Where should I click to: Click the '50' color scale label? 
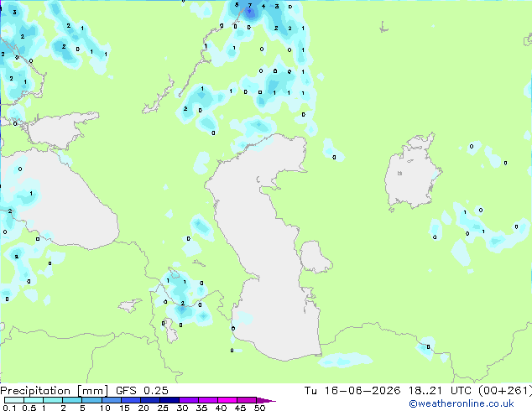click(x=259, y=408)
